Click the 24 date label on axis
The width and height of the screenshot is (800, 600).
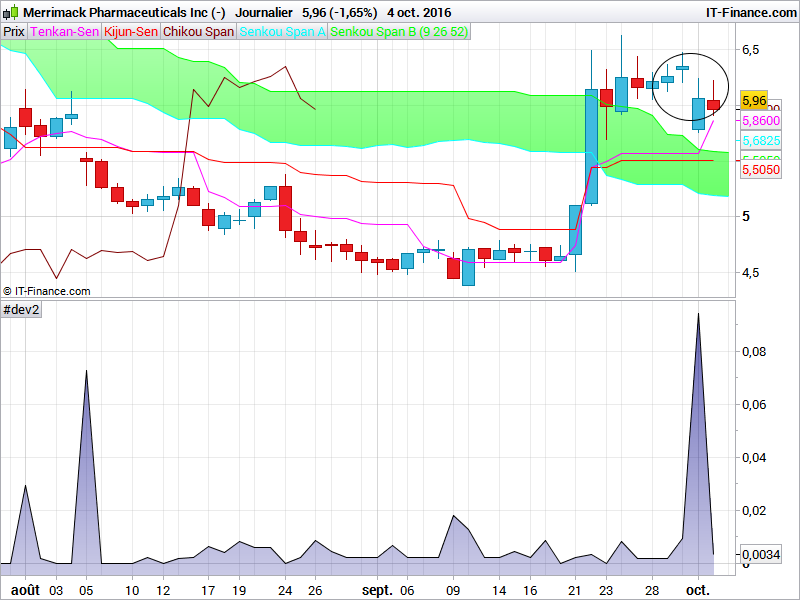[x=285, y=590]
